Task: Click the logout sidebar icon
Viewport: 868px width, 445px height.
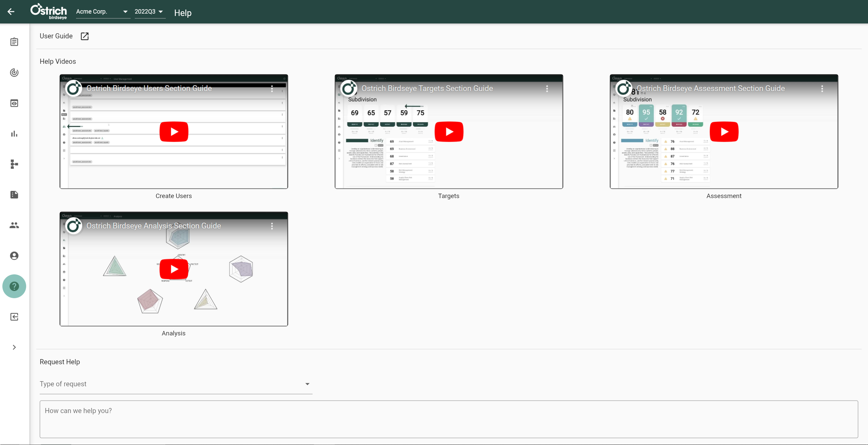Action: tap(14, 317)
